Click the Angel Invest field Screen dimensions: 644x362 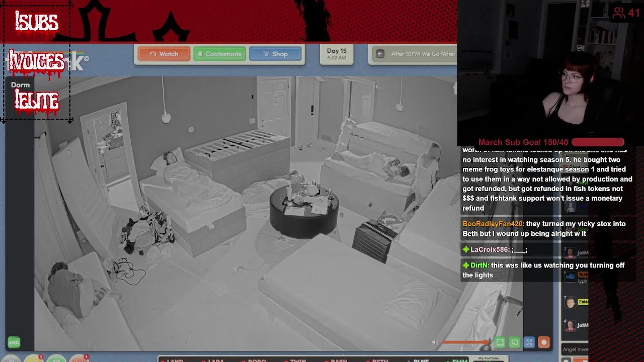[x=575, y=349]
